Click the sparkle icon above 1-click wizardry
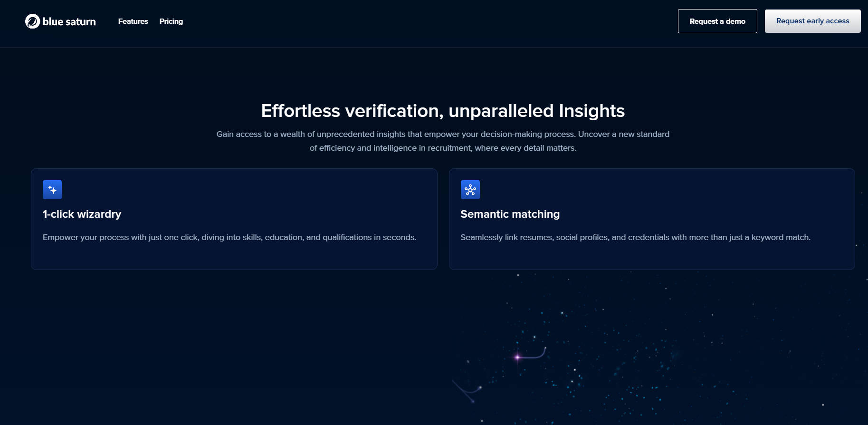Viewport: 868px width, 425px height. pyautogui.click(x=52, y=190)
